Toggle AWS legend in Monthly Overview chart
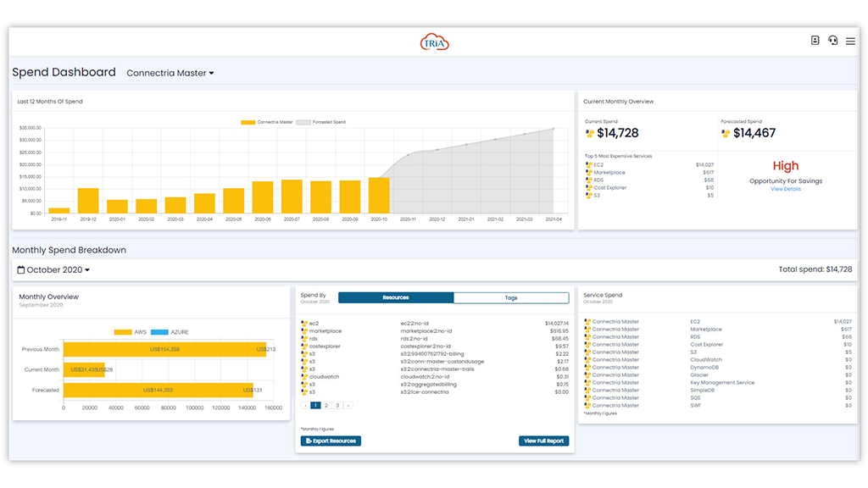Image resolution: width=868 pixels, height=488 pixels. pos(130,332)
